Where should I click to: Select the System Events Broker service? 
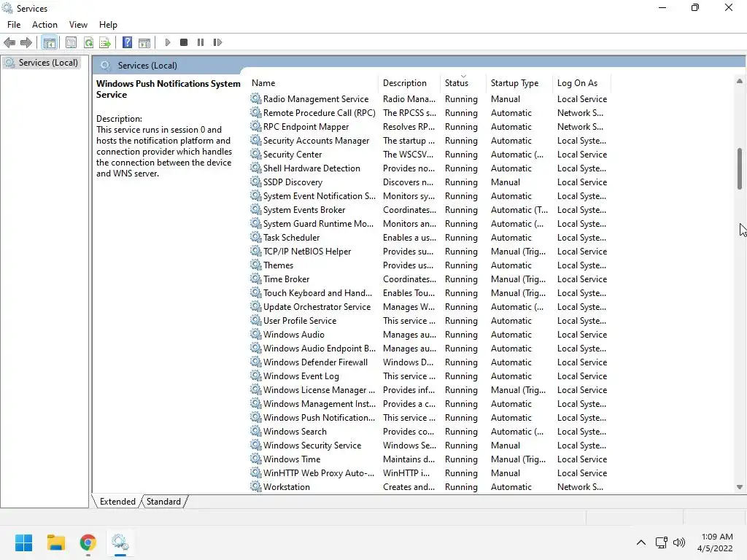[429, 209]
